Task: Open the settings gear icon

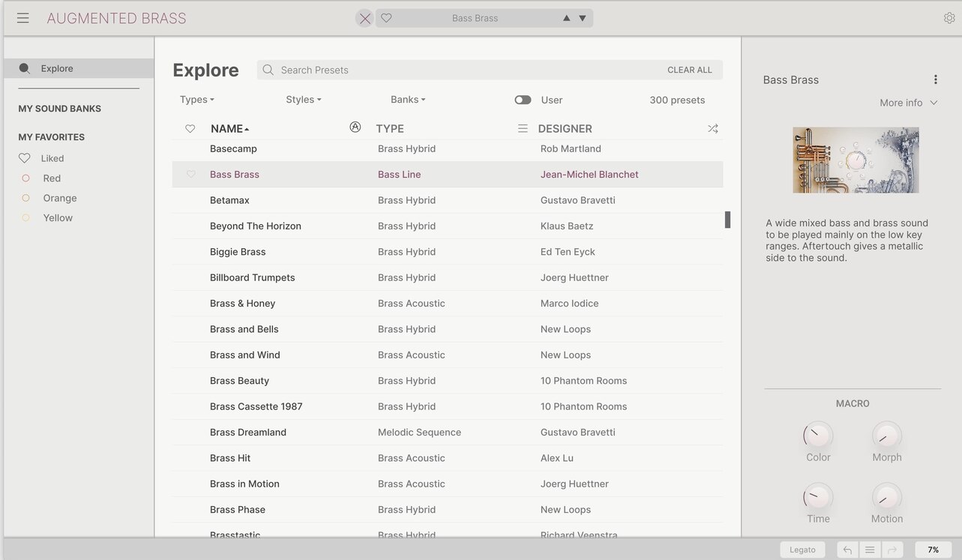Action: (x=949, y=18)
